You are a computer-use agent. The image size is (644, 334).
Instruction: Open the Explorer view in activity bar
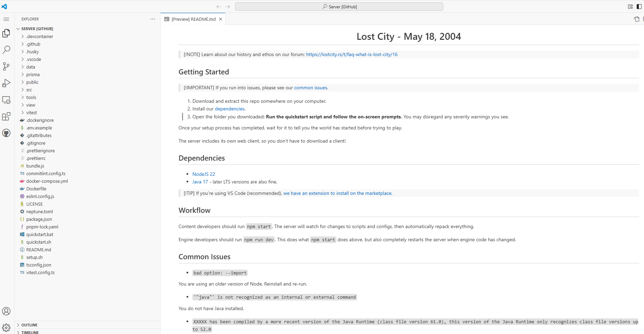click(6, 33)
